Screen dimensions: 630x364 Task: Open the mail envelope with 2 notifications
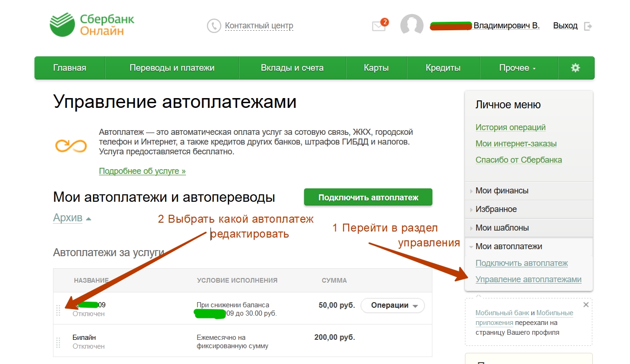pyautogui.click(x=379, y=26)
